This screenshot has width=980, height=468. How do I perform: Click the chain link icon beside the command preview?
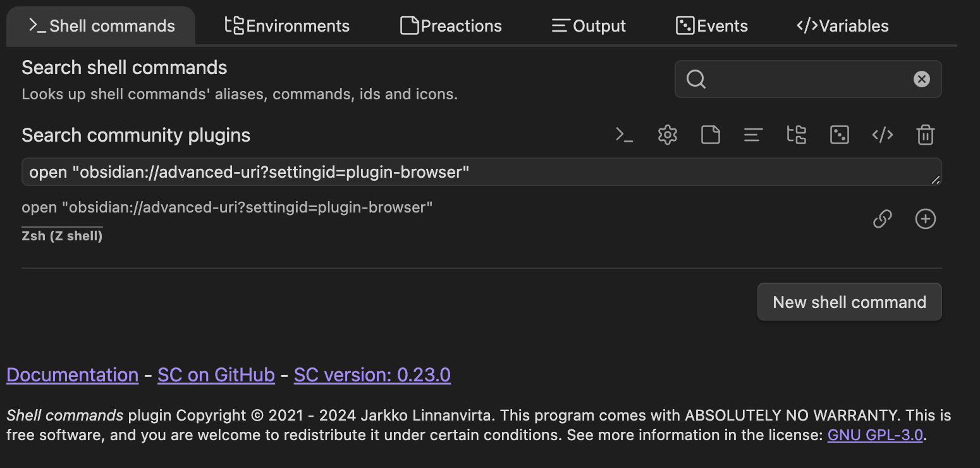pyautogui.click(x=883, y=219)
